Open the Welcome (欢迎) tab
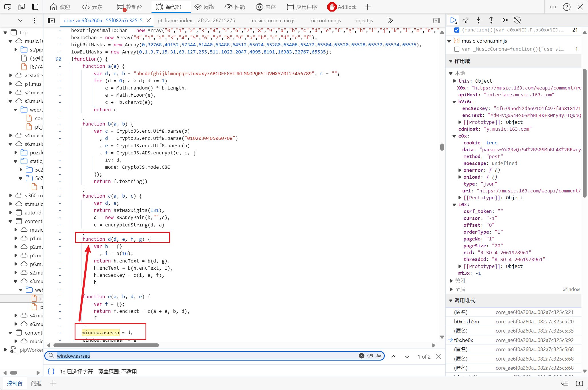The height and width of the screenshot is (390, 588). [x=60, y=7]
